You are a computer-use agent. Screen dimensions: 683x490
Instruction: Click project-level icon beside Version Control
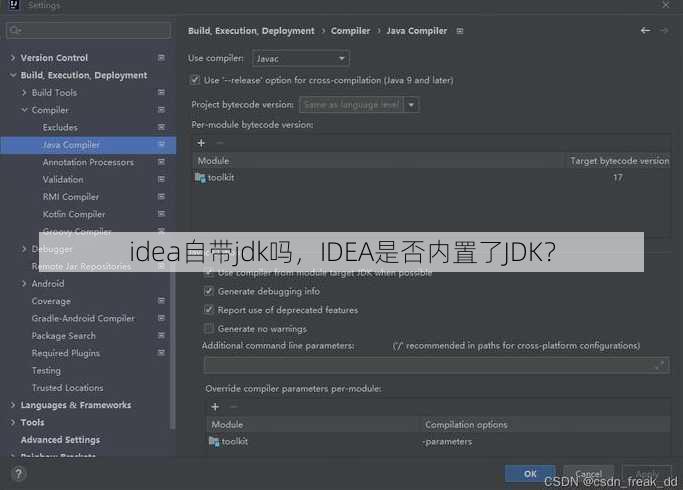pos(161,58)
